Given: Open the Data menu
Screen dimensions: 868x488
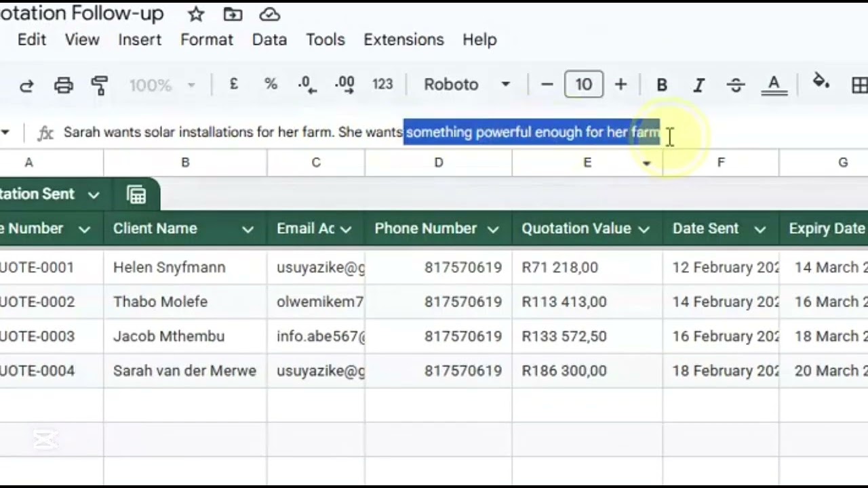Looking at the screenshot, I should click(x=269, y=39).
